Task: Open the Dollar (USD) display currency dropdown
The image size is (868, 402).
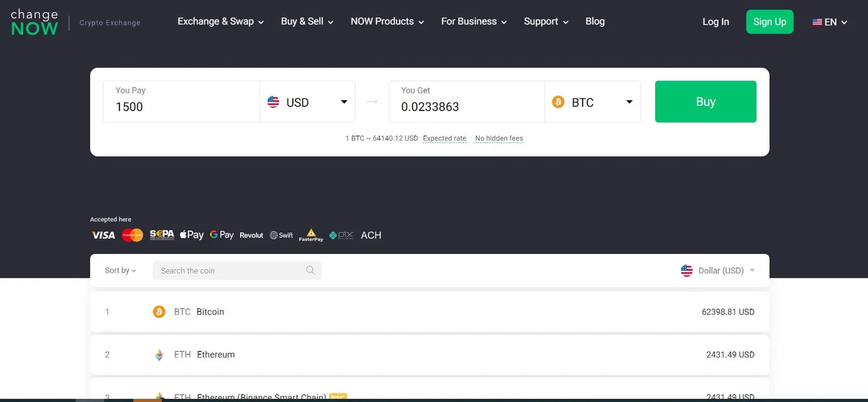Action: [718, 271]
